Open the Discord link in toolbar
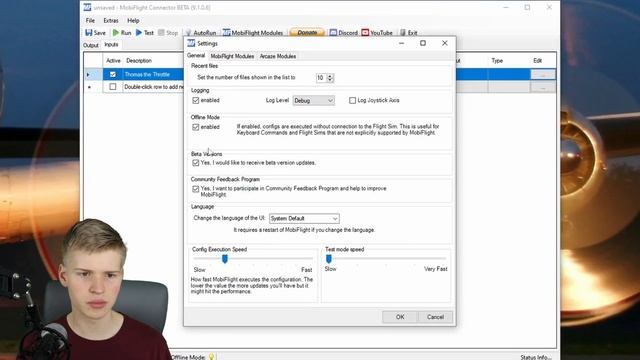This screenshot has width=640, height=360. click(344, 33)
